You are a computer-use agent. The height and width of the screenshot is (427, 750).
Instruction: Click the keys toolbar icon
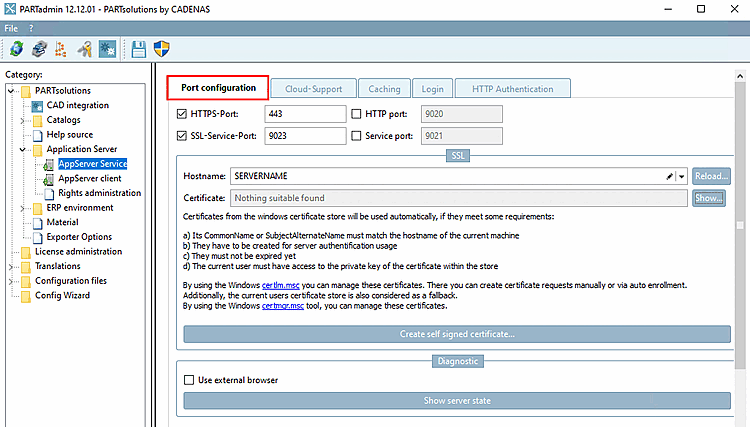coord(85,49)
